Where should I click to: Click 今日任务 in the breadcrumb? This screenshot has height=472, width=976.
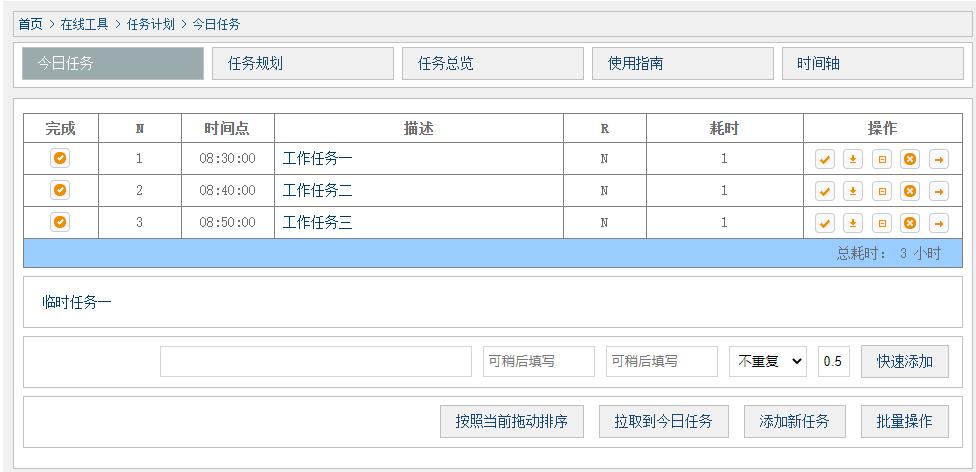coord(216,24)
